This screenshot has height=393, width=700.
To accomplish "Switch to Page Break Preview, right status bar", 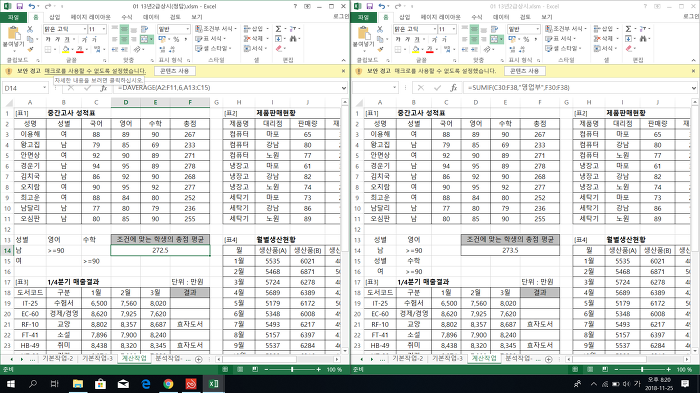I will point(605,369).
